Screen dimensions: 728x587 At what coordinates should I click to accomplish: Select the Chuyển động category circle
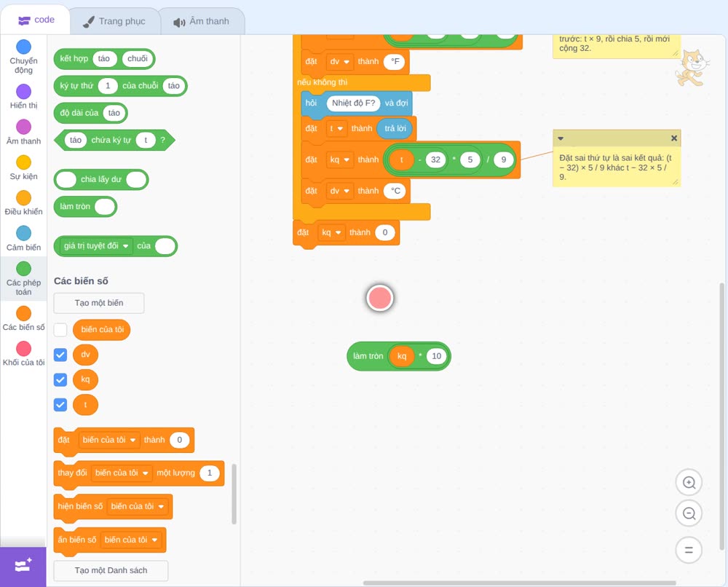tap(24, 47)
